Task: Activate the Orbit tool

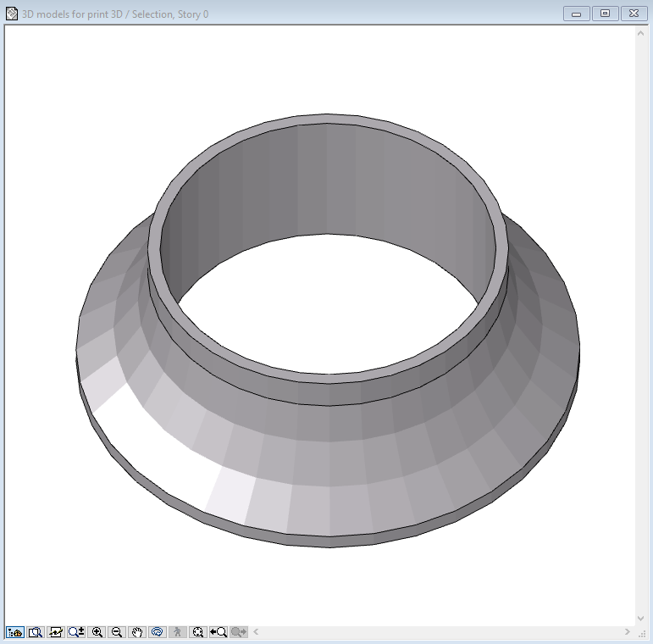Action: click(x=157, y=632)
